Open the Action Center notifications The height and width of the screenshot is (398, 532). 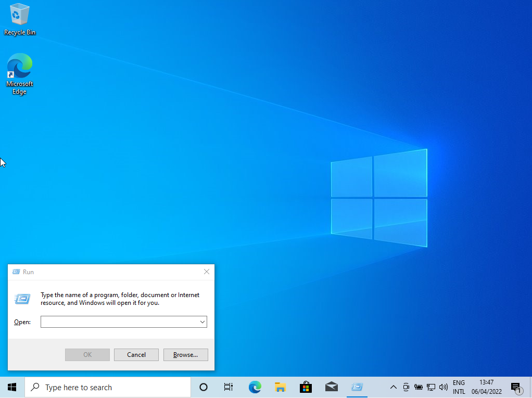[516, 387]
